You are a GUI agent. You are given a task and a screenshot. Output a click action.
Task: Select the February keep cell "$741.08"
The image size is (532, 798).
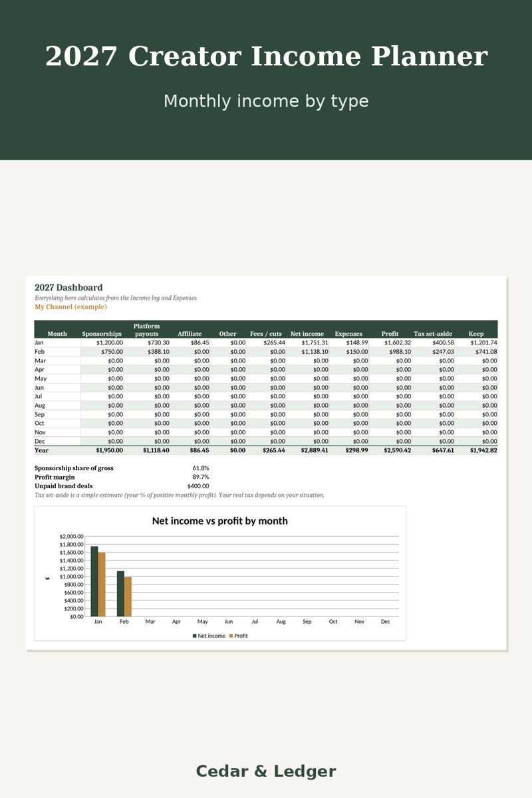coord(486,351)
